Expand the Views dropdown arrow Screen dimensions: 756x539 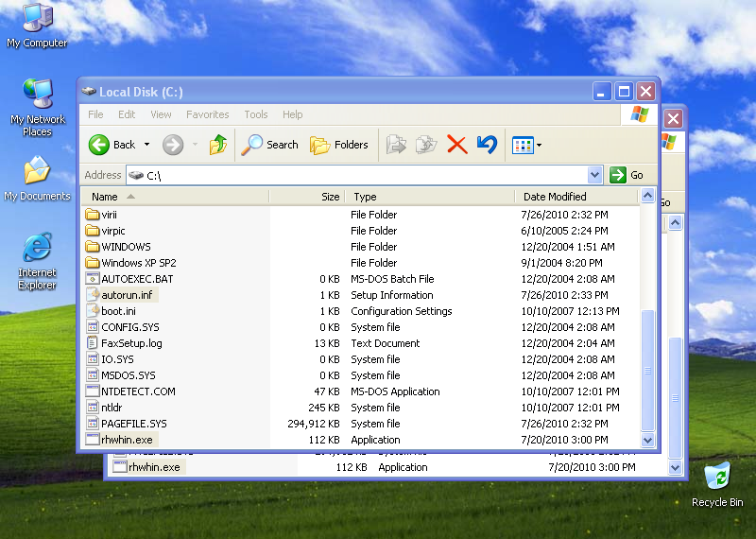pos(539,145)
